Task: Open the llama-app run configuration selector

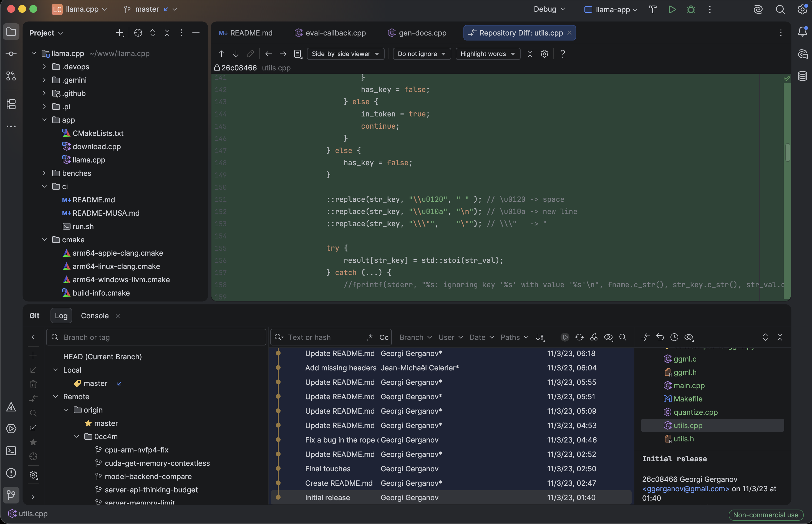Action: (611, 9)
